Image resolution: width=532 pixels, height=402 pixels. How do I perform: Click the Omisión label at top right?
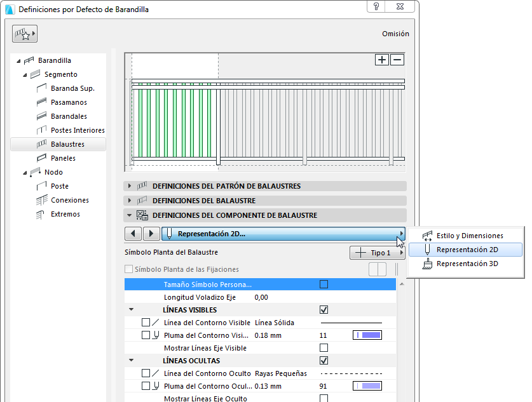point(395,34)
